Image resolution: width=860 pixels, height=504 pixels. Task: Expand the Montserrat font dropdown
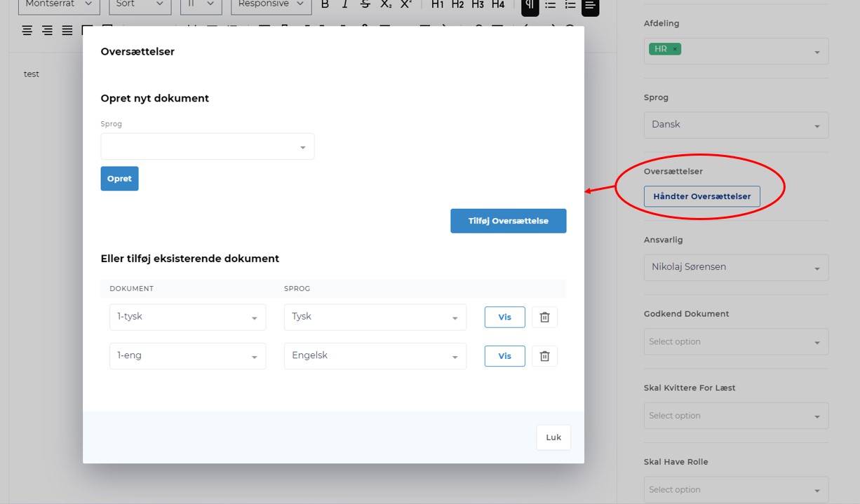(59, 4)
